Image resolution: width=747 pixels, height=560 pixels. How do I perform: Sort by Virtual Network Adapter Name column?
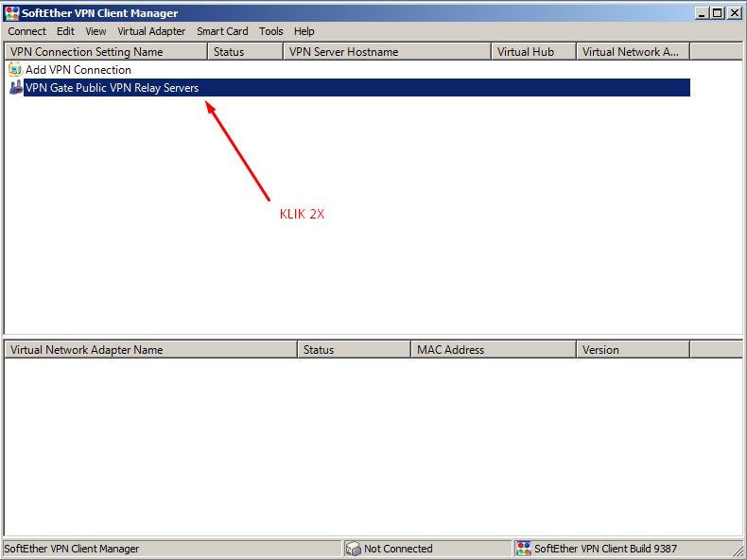(x=151, y=350)
